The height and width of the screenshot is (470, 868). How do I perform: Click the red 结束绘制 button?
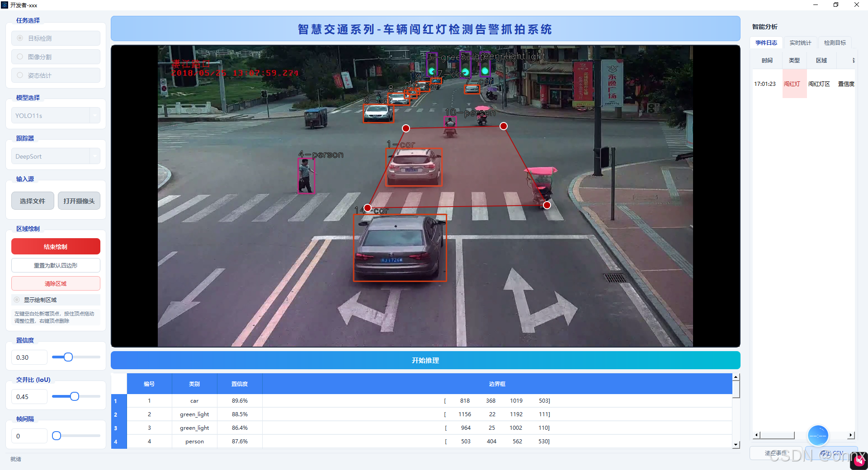pyautogui.click(x=56, y=247)
